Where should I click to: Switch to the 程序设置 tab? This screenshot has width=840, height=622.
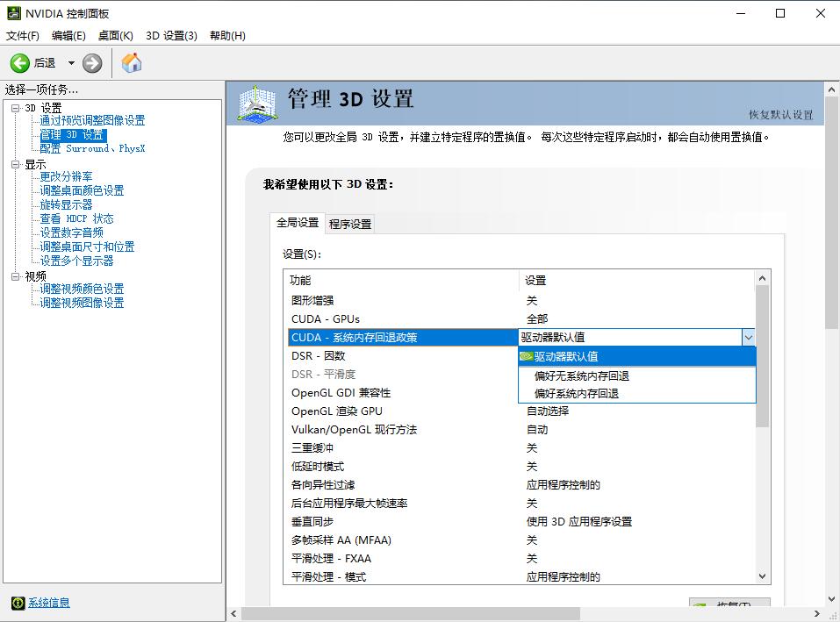[350, 225]
